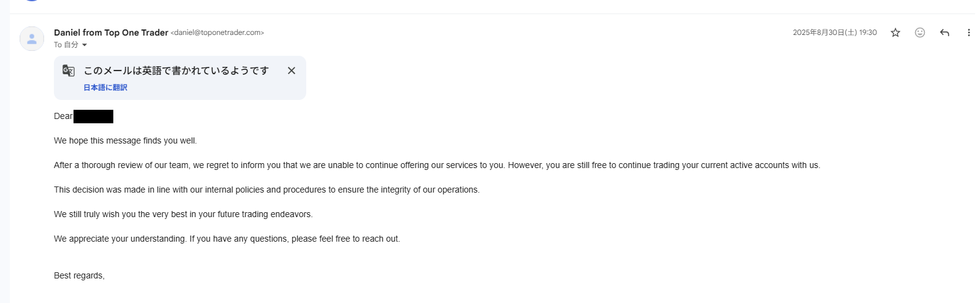Image resolution: width=980 pixels, height=303 pixels.
Task: Open the three-dot more options menu
Action: [x=968, y=33]
